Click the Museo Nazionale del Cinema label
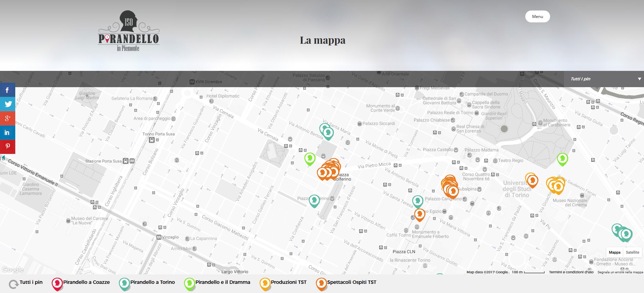The height and width of the screenshot is (293, 644). point(570,202)
